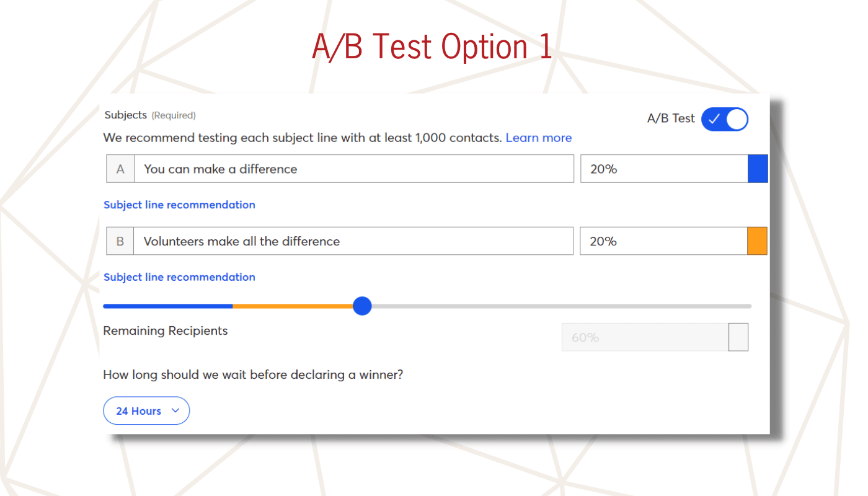Select the blue color swatch for A
This screenshot has width=868, height=496.
(758, 169)
